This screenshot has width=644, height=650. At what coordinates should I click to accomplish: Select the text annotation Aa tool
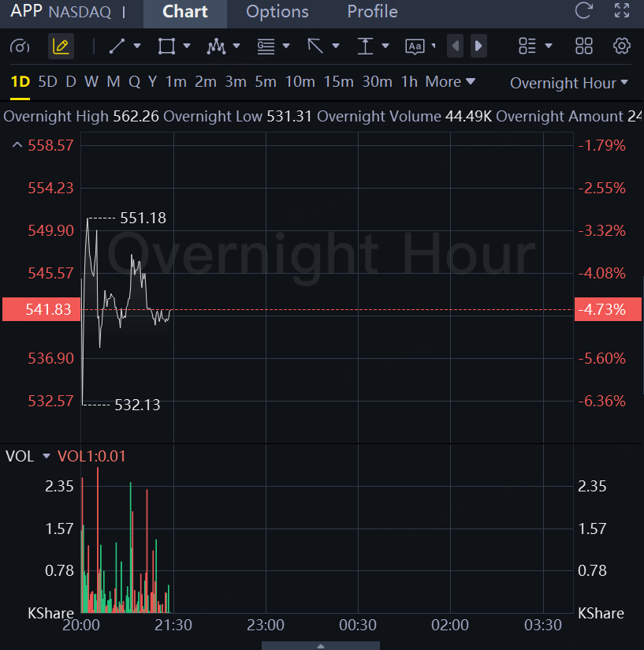415,47
